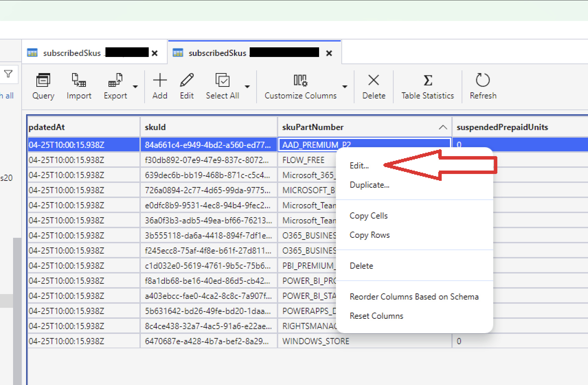This screenshot has width=588, height=385.
Task: Choose Edit... from the context menu
Action: (359, 166)
